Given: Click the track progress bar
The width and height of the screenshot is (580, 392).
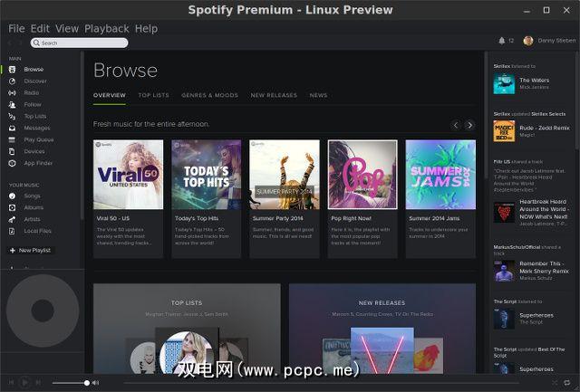Looking at the screenshot, I should (322, 383).
